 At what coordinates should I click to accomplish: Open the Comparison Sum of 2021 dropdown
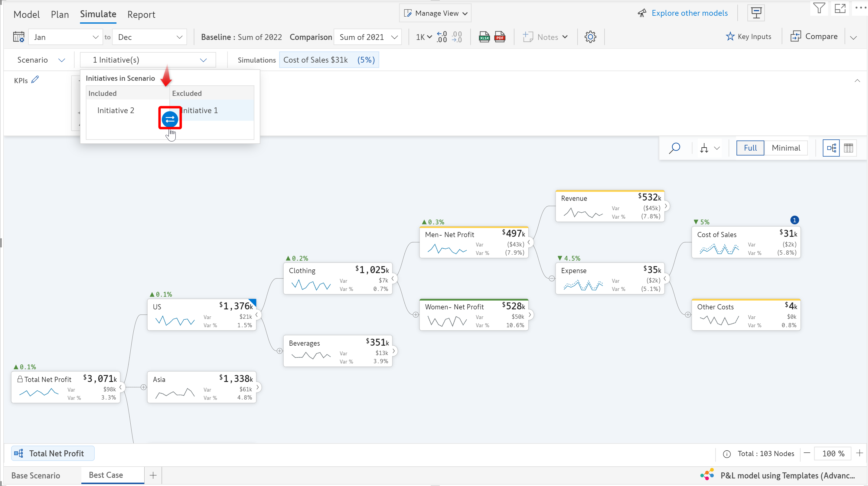coord(368,37)
